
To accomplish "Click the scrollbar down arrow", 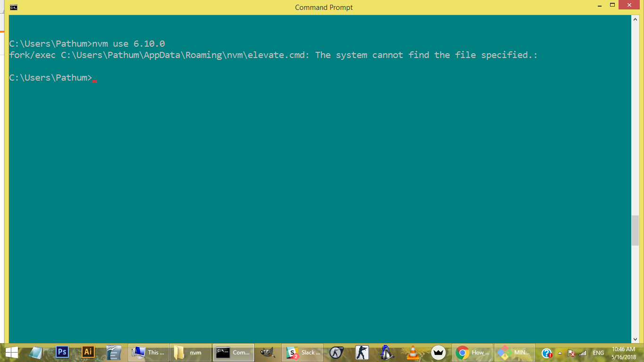I will (x=635, y=339).
